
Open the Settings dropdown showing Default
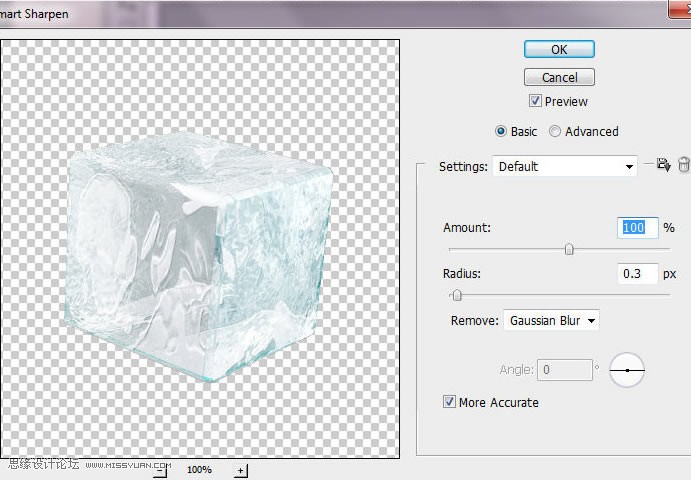click(x=565, y=166)
